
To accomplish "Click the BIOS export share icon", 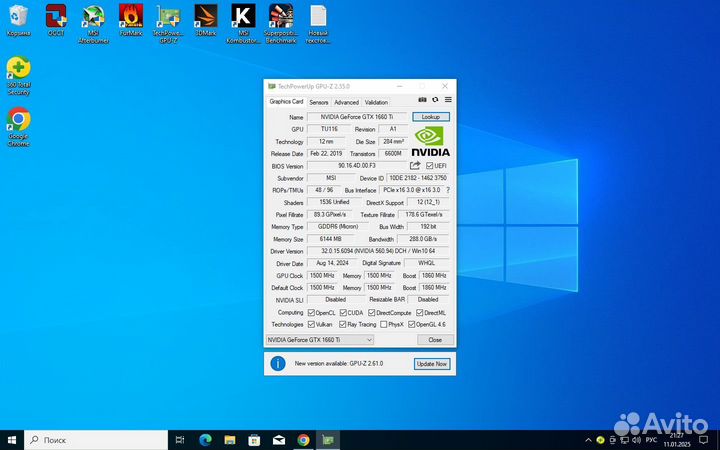I will pos(415,165).
